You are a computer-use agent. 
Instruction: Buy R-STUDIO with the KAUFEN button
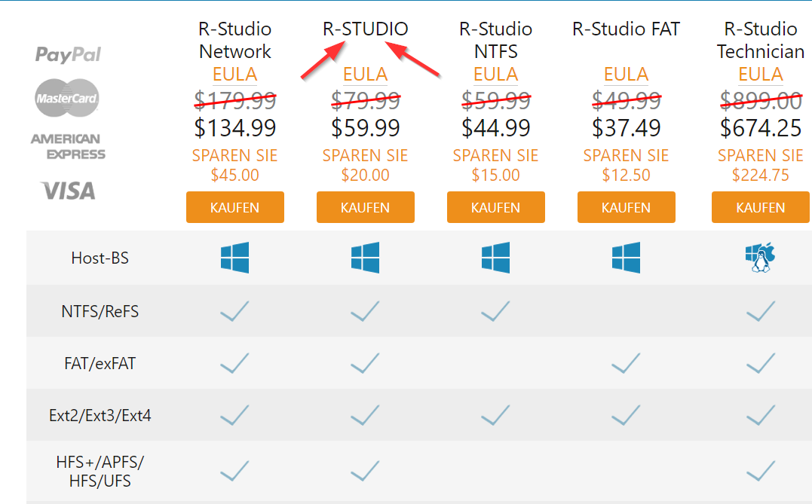point(365,207)
